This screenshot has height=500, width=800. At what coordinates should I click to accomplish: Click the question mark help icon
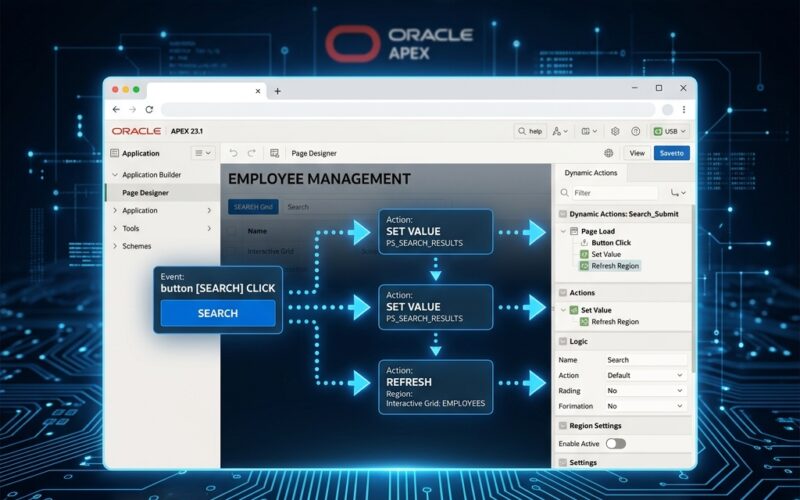(x=636, y=131)
